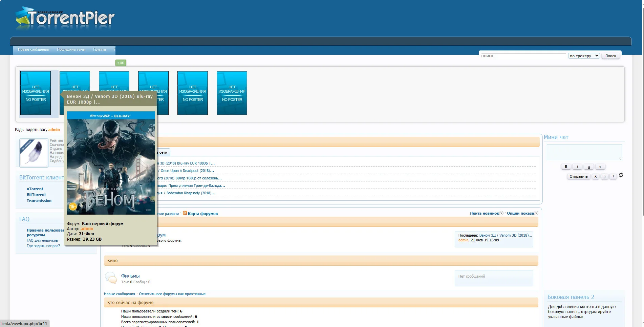This screenshot has width=644, height=327.
Task: Click Ваш первый форум in the tooltip
Action: pos(103,224)
